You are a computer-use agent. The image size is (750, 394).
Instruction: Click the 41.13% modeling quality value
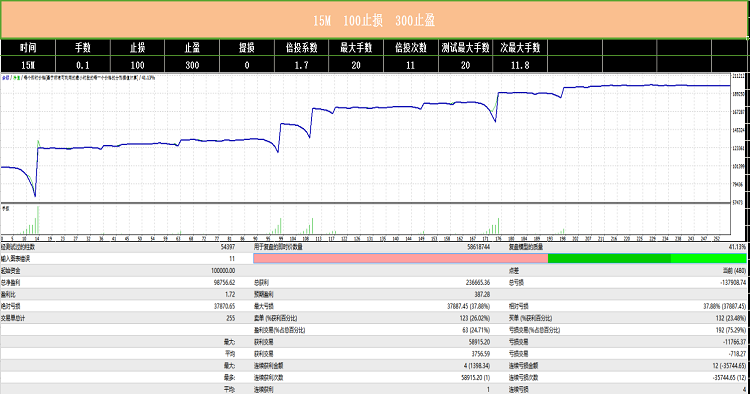[x=737, y=247]
